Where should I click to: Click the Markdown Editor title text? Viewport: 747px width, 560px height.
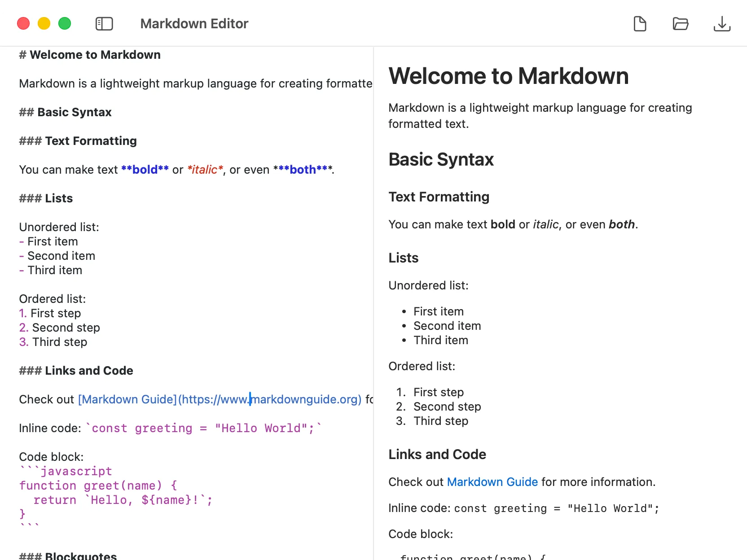194,24
